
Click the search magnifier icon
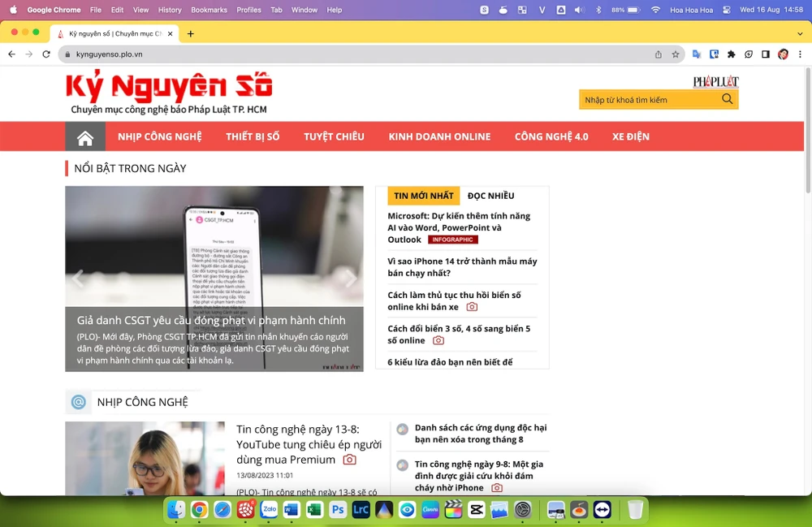[x=727, y=99]
